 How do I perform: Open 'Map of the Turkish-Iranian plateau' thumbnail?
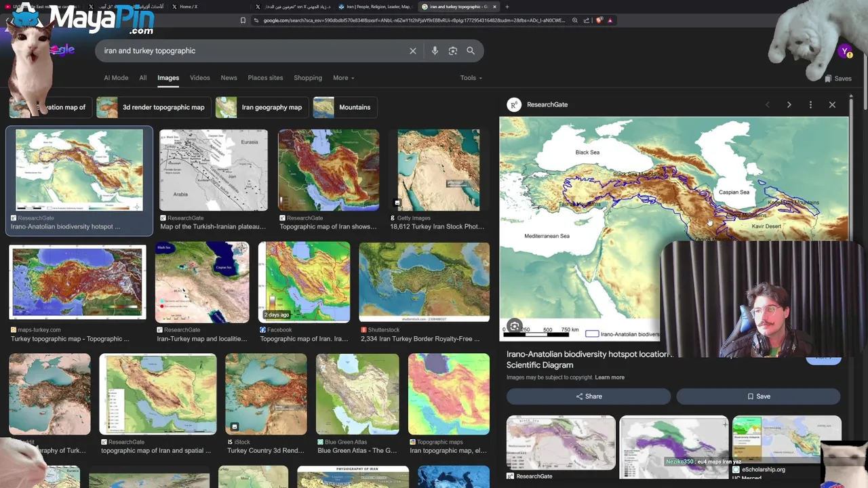pos(214,170)
